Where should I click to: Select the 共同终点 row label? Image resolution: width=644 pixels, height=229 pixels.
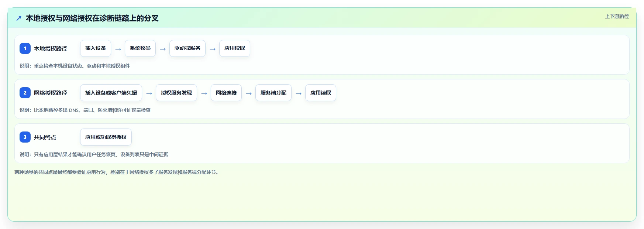click(45, 137)
